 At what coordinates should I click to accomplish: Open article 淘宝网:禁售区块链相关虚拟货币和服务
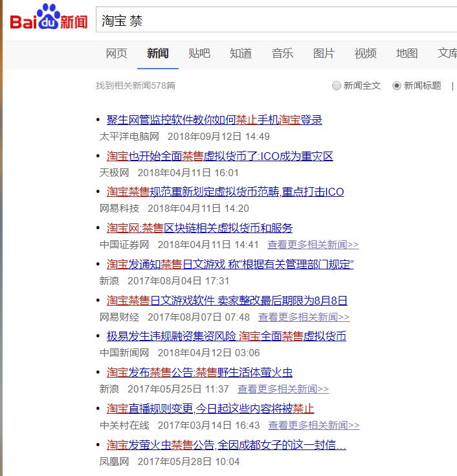point(199,228)
